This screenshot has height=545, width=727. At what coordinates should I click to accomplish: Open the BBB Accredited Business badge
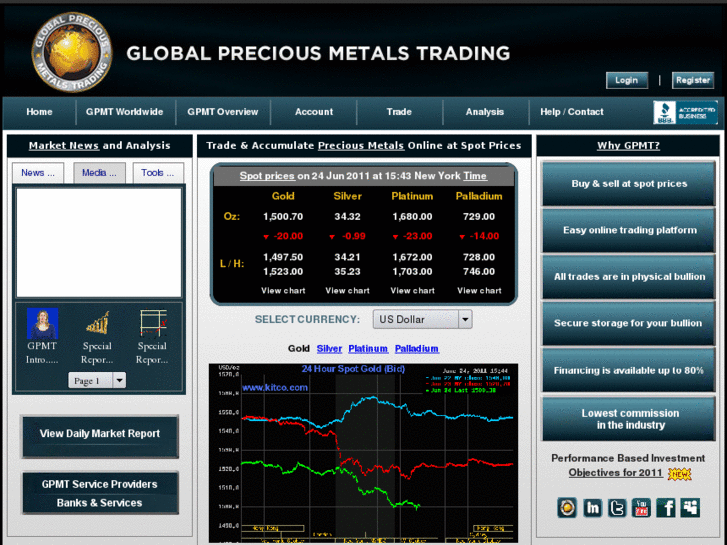coord(685,112)
